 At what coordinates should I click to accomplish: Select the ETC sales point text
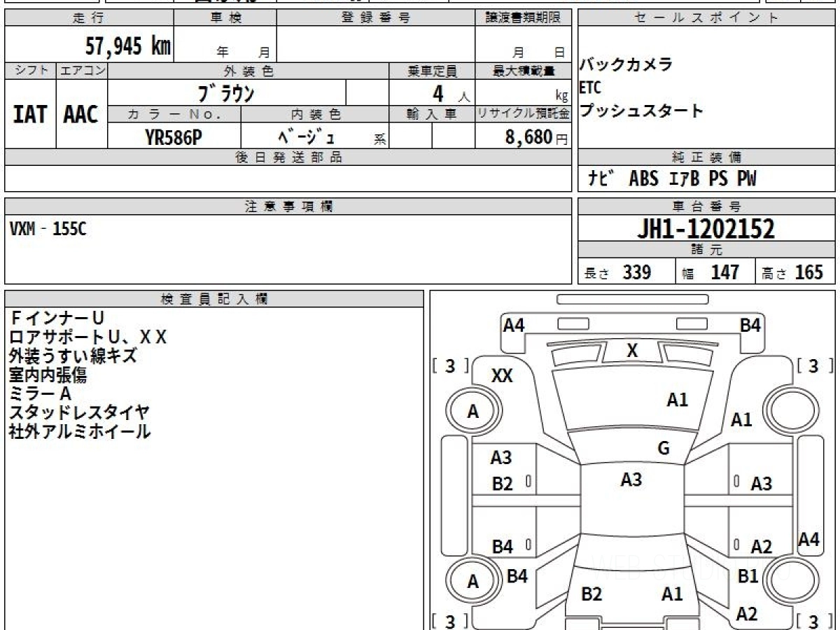coord(590,88)
